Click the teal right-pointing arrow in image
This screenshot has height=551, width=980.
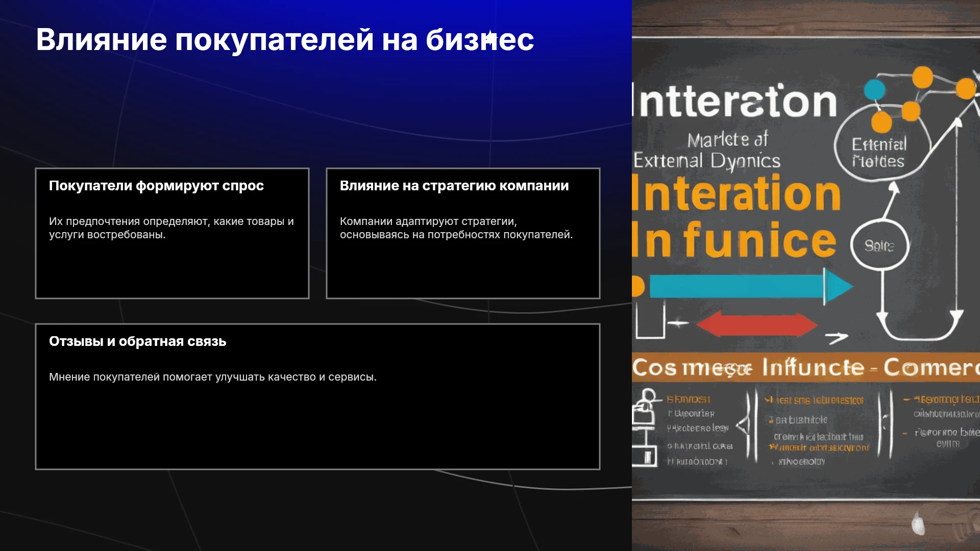pyautogui.click(x=750, y=287)
